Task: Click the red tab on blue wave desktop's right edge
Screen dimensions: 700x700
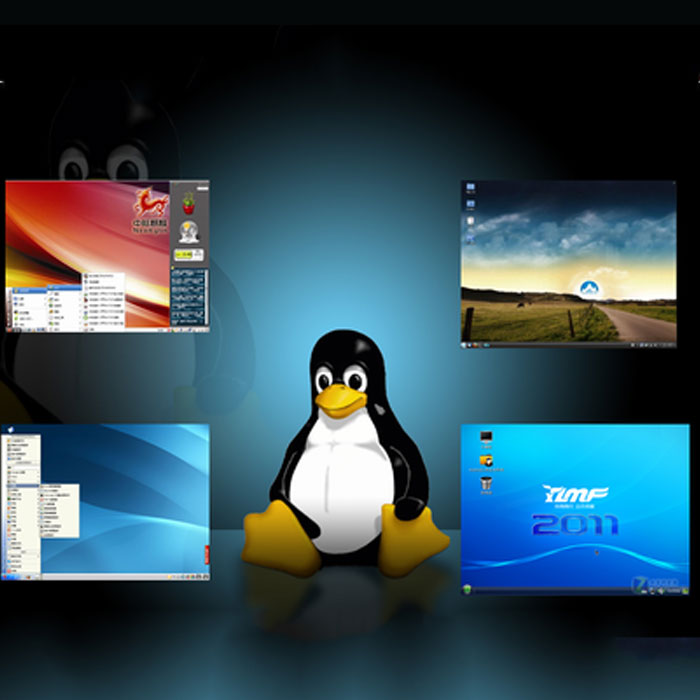Action: click(x=207, y=554)
